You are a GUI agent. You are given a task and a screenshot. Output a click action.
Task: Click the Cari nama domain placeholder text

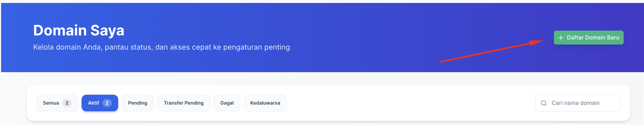coord(576,103)
